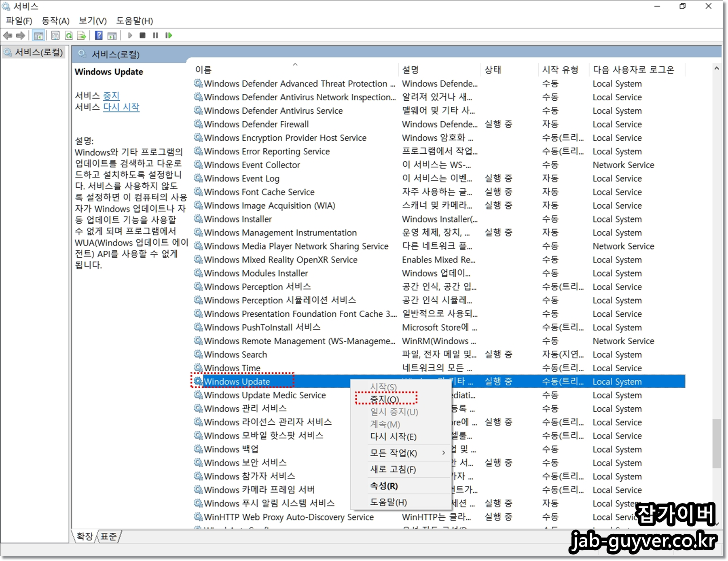
Task: Click the scroll-up arrow of the services list
Action: point(716,68)
